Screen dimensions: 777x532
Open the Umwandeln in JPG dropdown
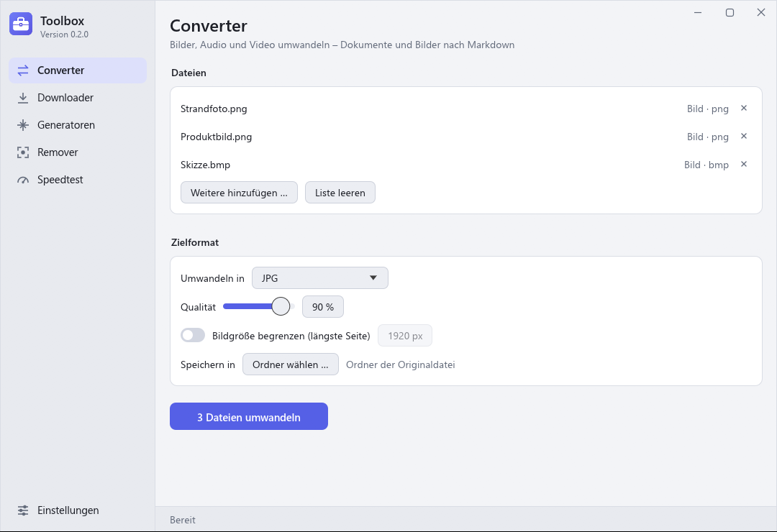click(320, 278)
